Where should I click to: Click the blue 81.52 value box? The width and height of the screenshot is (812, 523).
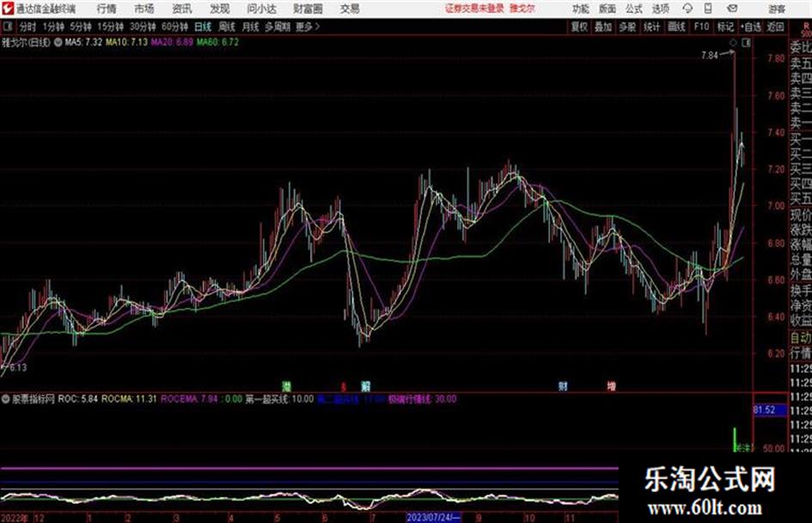tap(769, 410)
